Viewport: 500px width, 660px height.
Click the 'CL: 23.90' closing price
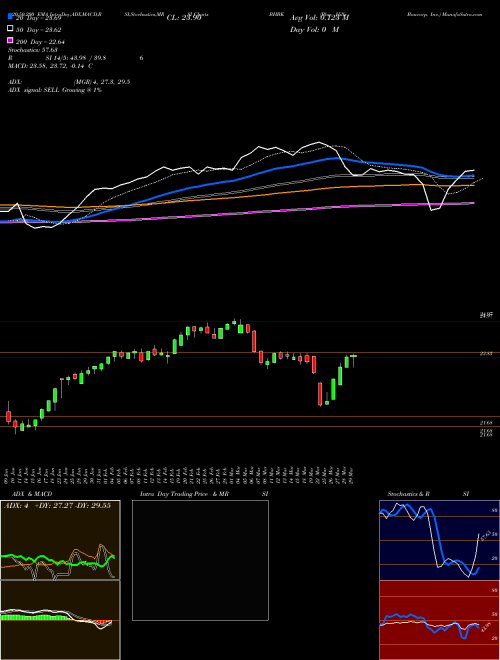tap(184, 18)
